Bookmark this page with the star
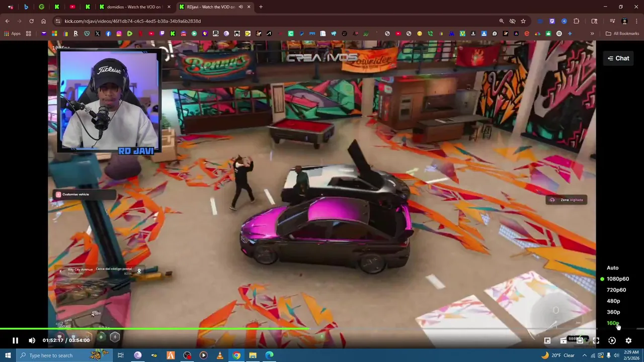Viewport: 644px width, 362px height. pyautogui.click(x=523, y=21)
